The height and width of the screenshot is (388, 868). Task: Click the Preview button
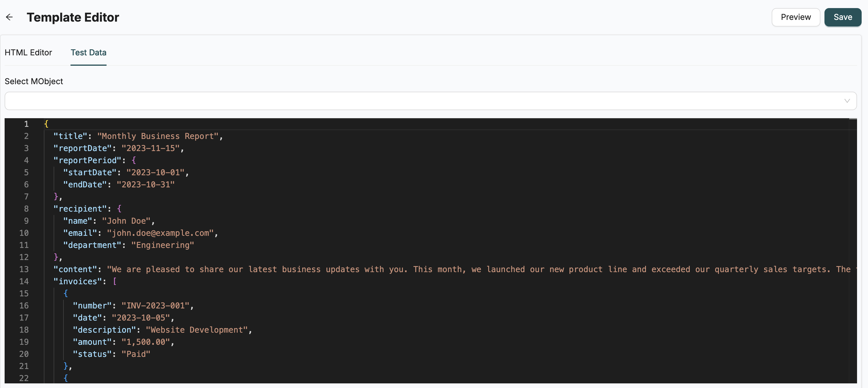(796, 17)
